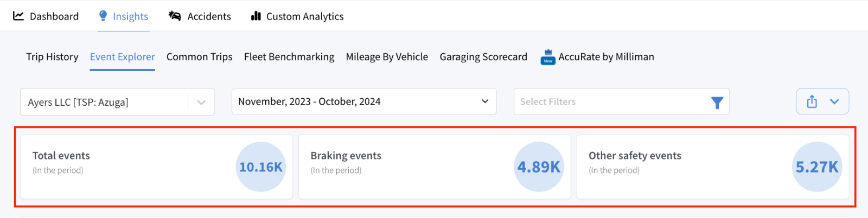Switch to the Trip History tab

point(52,57)
